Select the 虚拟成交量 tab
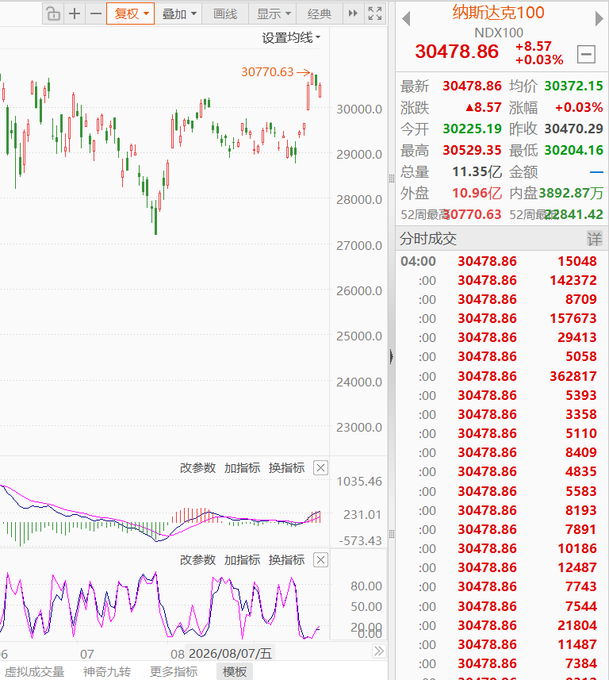This screenshot has height=680, width=609. click(x=34, y=672)
